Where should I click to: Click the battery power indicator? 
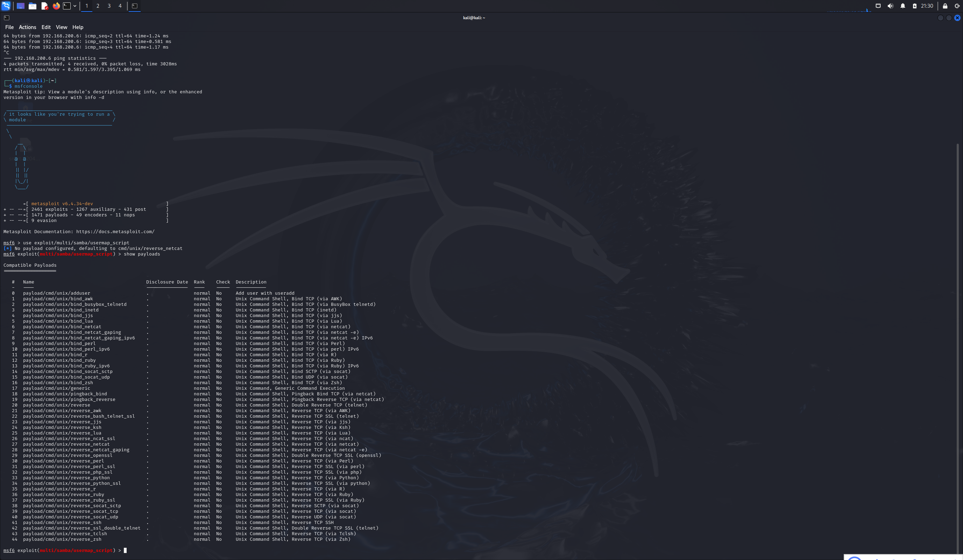pos(914,6)
